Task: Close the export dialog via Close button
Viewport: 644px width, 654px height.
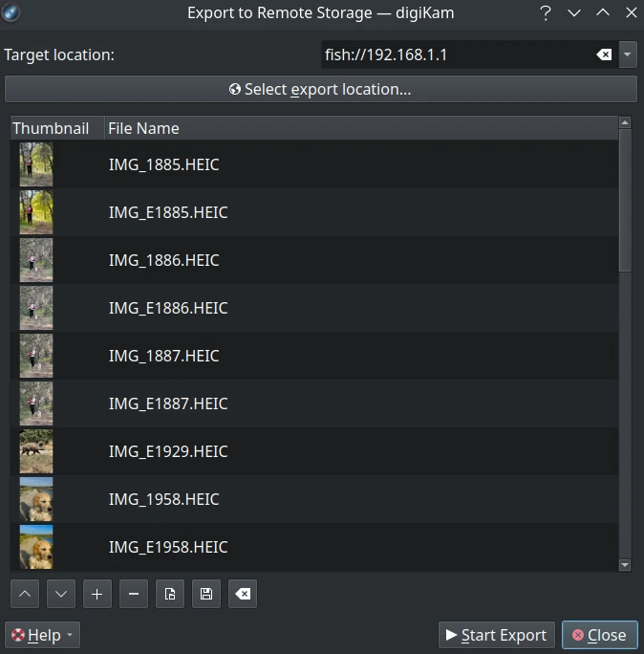Action: tap(599, 635)
